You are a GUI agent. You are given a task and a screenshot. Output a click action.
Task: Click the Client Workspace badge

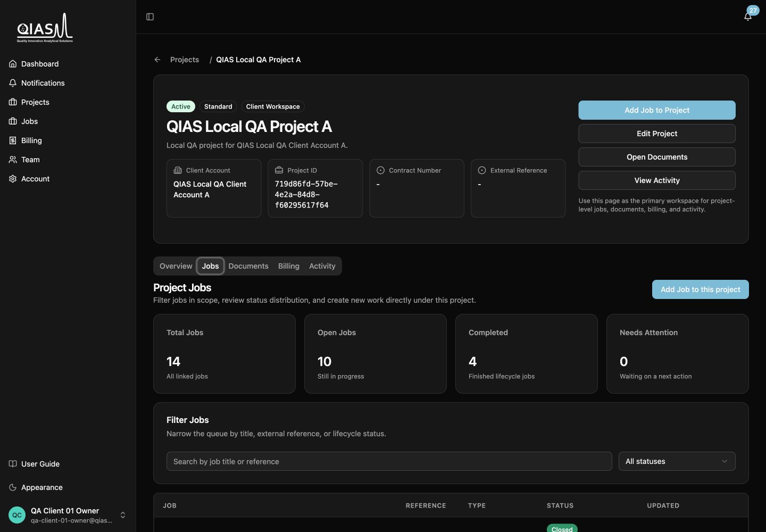(273, 106)
